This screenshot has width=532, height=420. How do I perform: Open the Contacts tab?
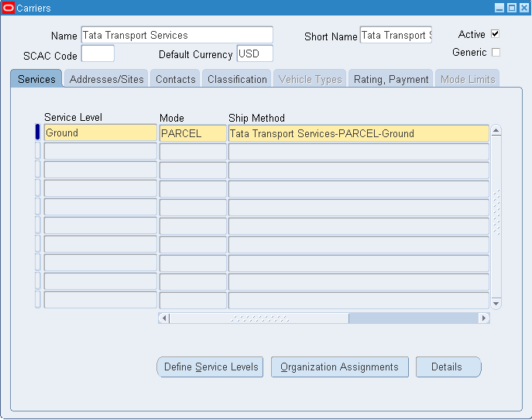click(x=175, y=79)
